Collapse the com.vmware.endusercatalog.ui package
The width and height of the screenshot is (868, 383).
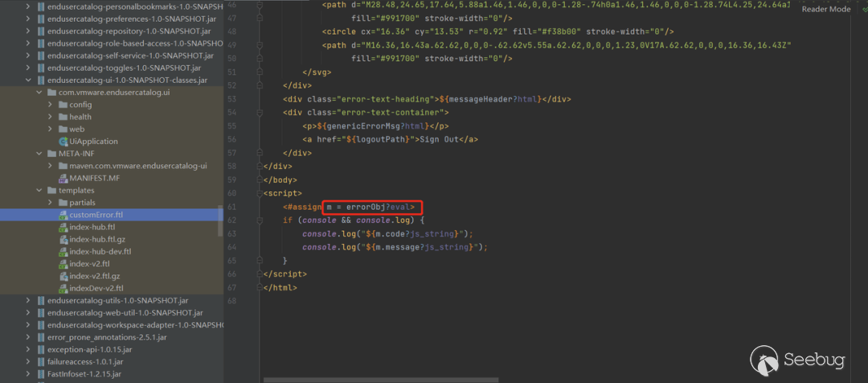click(39, 92)
